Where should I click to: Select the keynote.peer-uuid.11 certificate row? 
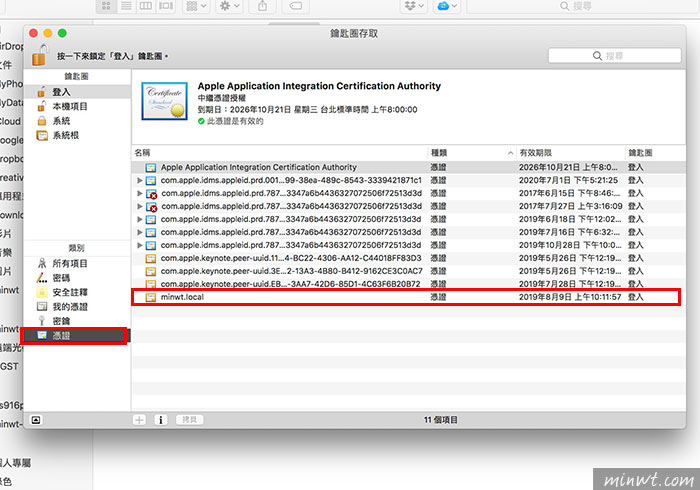tap(408, 258)
